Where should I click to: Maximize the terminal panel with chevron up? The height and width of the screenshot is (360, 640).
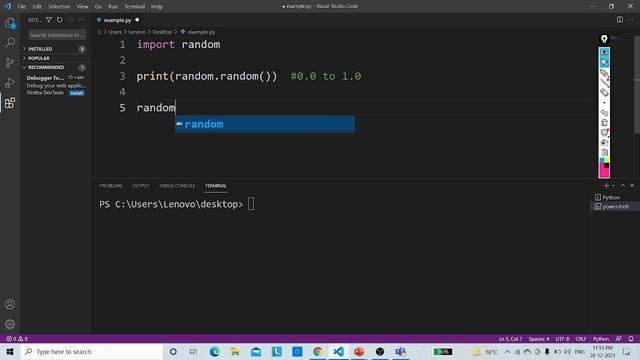(x=623, y=186)
